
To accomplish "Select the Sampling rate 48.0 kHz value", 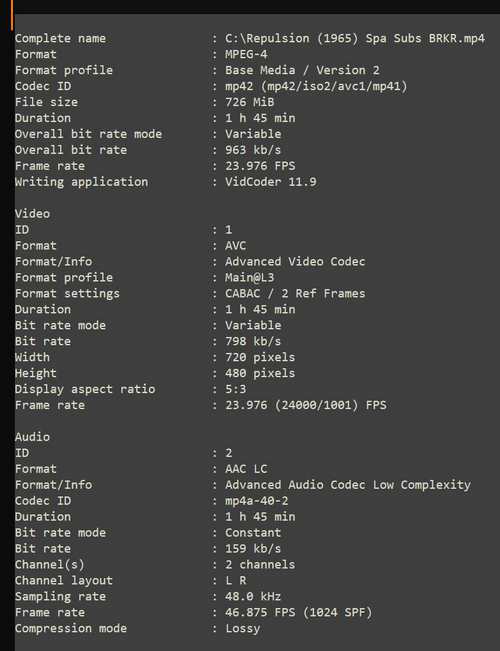I will click(x=253, y=597).
